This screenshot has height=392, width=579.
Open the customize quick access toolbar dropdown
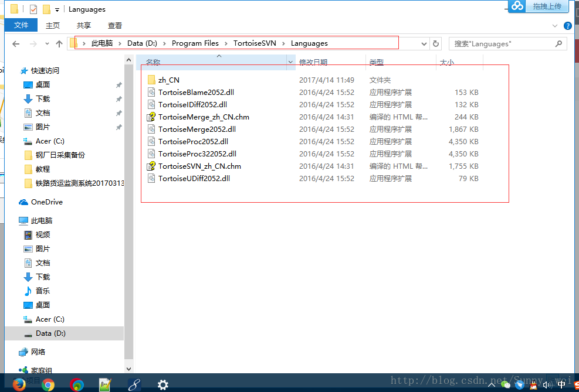[57, 9]
